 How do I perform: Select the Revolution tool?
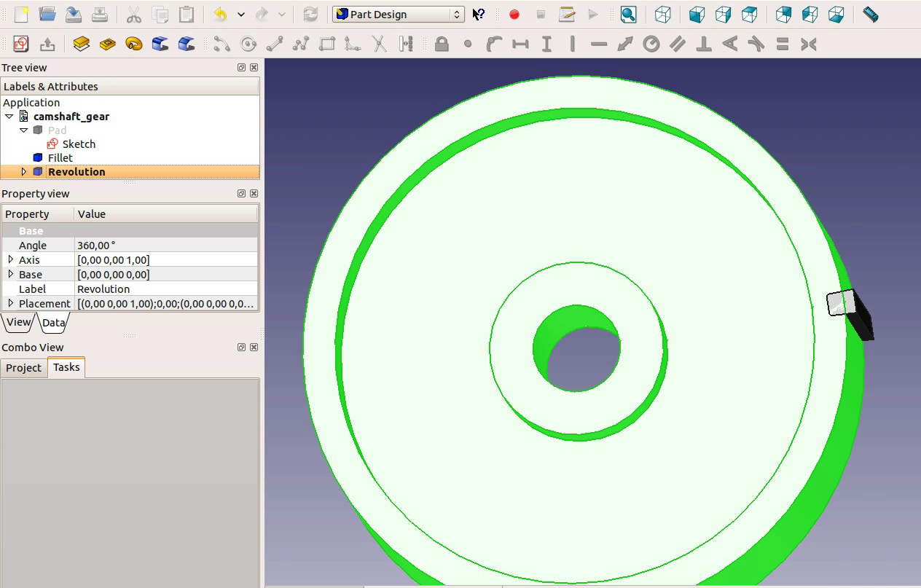[133, 44]
